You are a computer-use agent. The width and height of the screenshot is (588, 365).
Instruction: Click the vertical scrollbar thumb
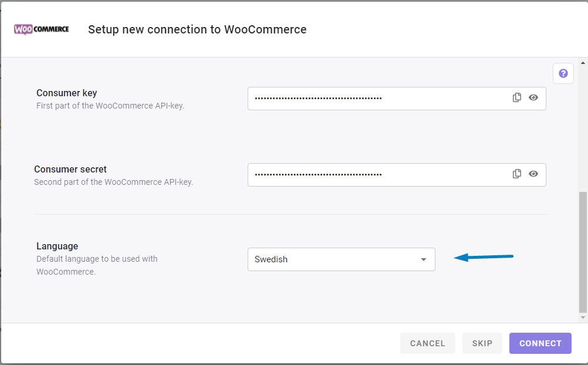[x=583, y=252]
